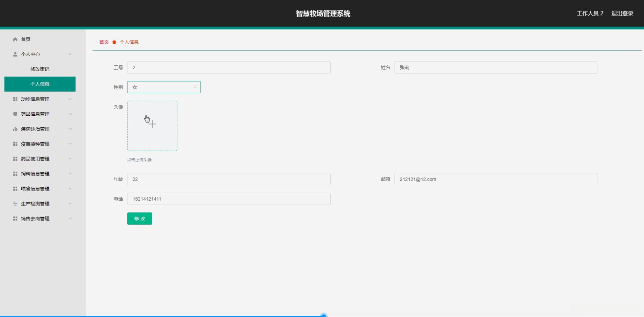Click the grid icon beside 疫苗接种管理

click(15, 144)
